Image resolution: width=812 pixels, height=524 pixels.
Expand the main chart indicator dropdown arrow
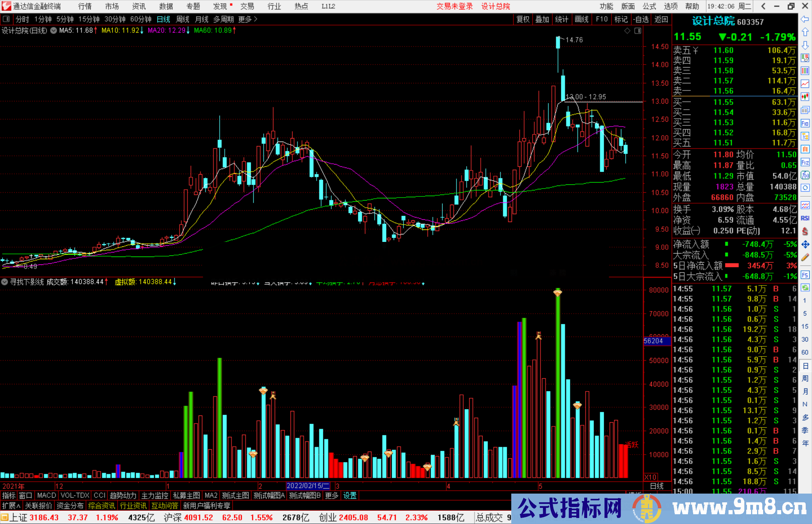click(x=54, y=31)
